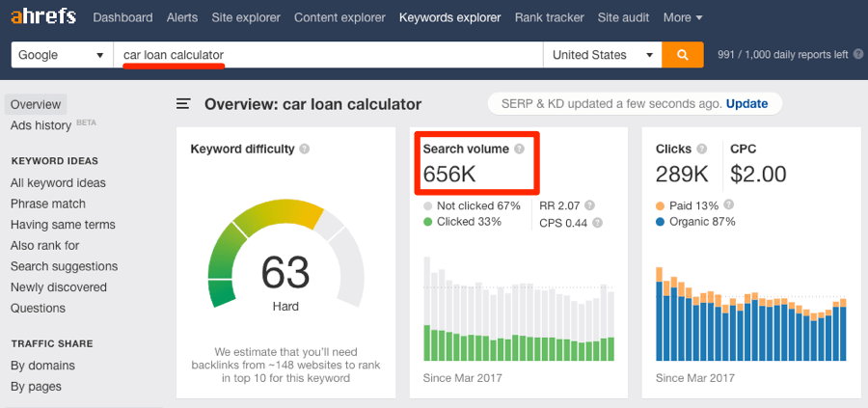The height and width of the screenshot is (408, 868).
Task: Open Phrase match report
Action: coord(48,204)
